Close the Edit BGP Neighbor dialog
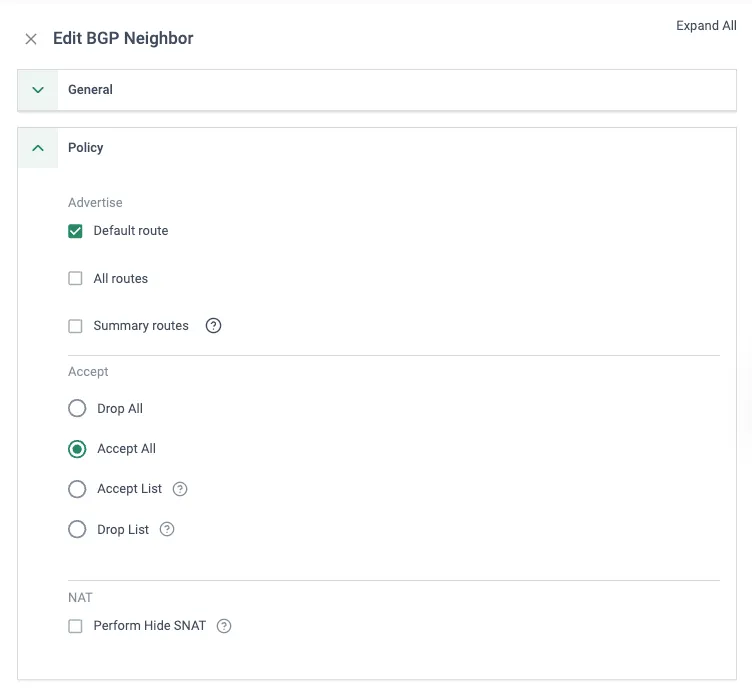The width and height of the screenshot is (752, 690). (x=31, y=39)
